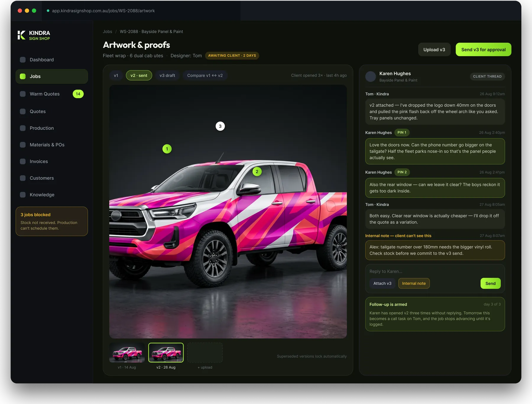
Task: Click the browser address bar URL
Action: tap(103, 11)
